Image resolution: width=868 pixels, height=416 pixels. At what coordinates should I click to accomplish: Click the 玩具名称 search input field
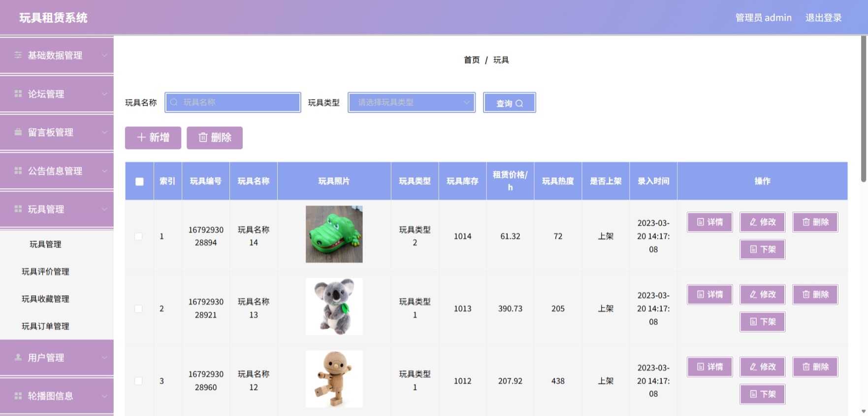(x=233, y=103)
